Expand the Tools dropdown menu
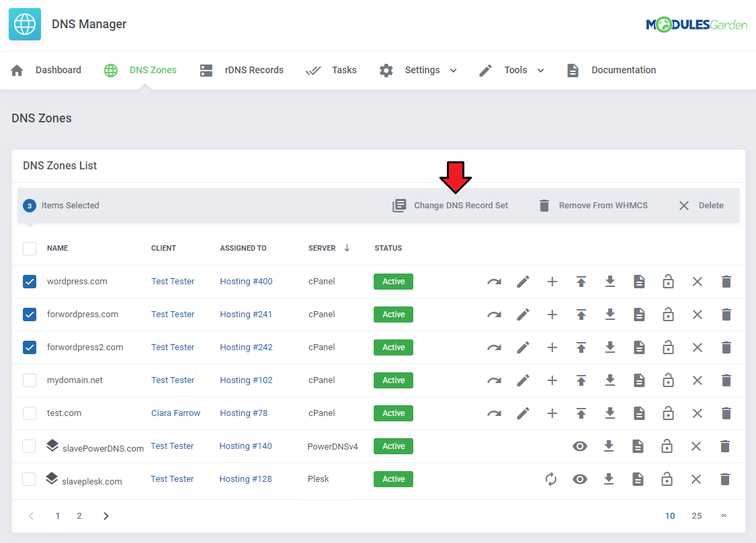Image resolution: width=756 pixels, height=543 pixels. (512, 71)
